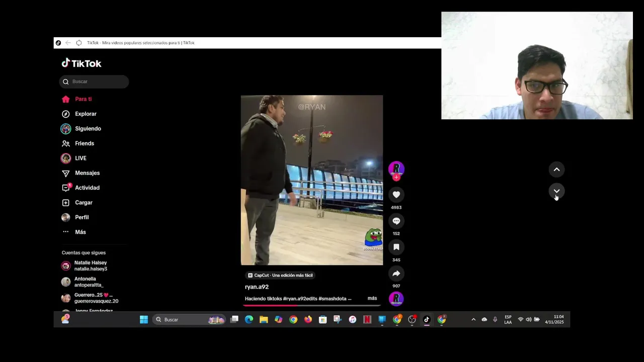Click the TikTok logo
The width and height of the screenshot is (644, 362).
(82, 63)
